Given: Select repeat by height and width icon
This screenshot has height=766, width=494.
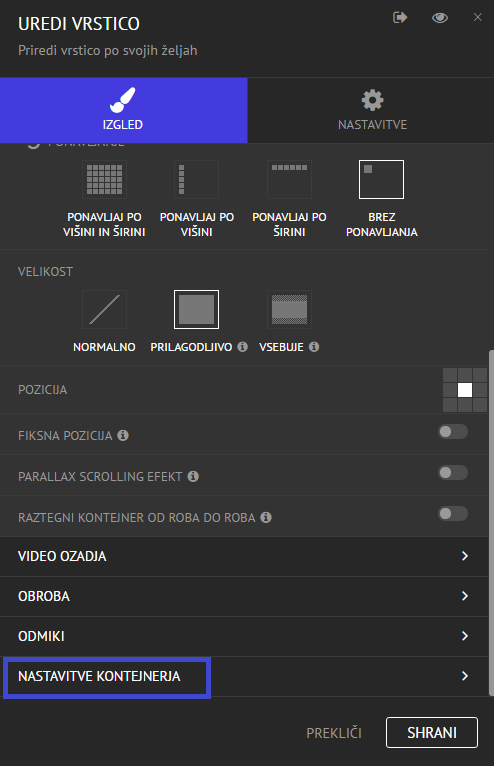Looking at the screenshot, I should click(x=104, y=179).
